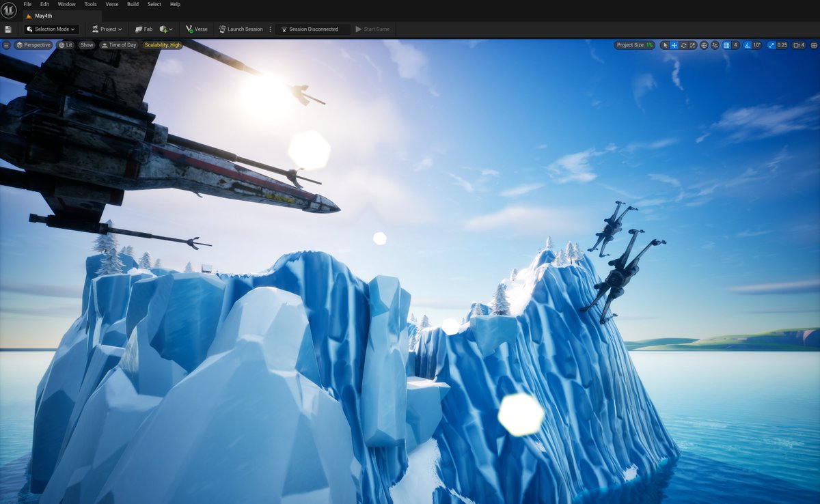The width and height of the screenshot is (820, 504).
Task: Toggle scale snapping
Action: coord(771,45)
